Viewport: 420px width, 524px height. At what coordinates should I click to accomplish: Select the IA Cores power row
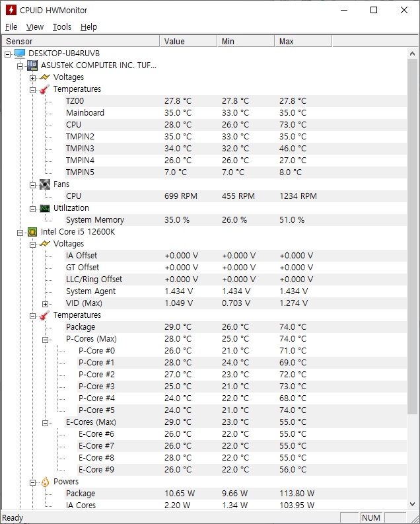click(x=235, y=505)
